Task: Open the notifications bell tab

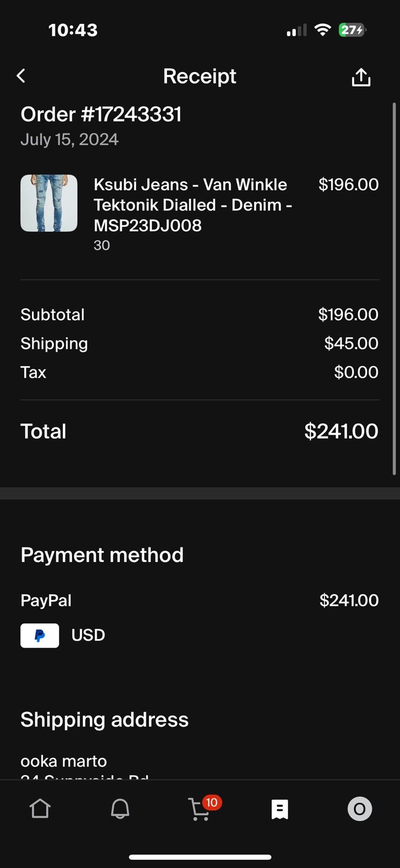Action: pyautogui.click(x=120, y=809)
